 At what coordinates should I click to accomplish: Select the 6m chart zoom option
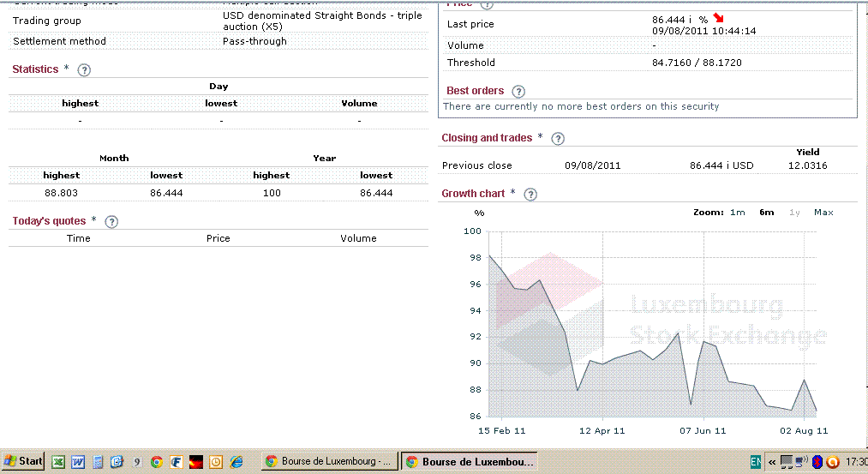[x=766, y=213]
